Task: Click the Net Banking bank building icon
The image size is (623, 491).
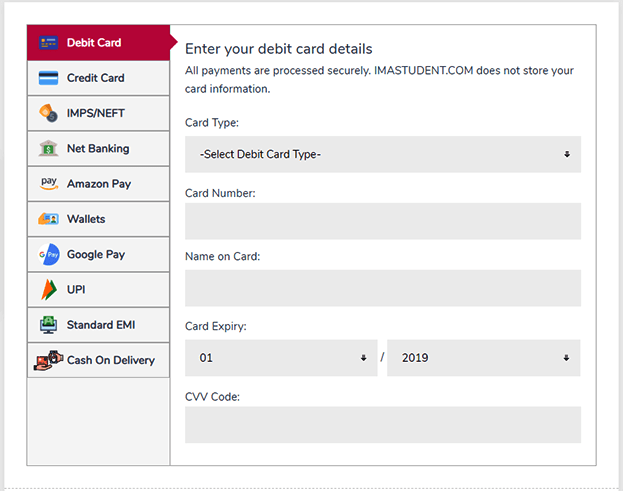Action: (48, 148)
